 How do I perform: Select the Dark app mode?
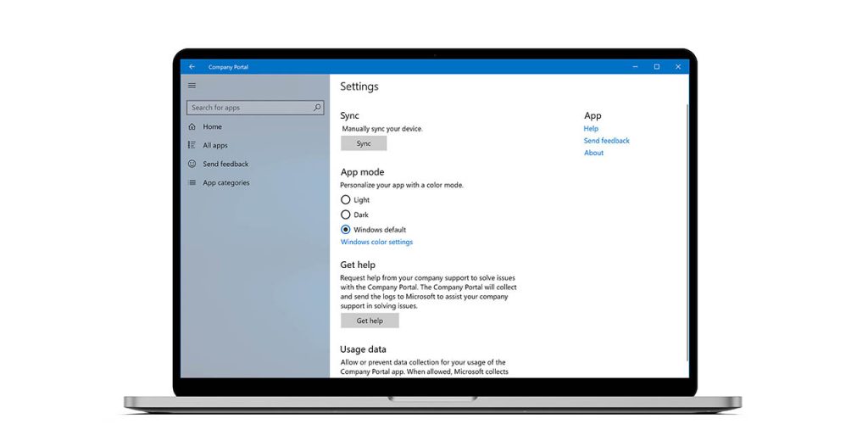[346, 215]
